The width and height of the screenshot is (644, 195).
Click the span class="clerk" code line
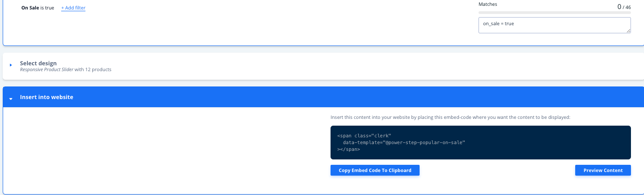click(x=364, y=136)
